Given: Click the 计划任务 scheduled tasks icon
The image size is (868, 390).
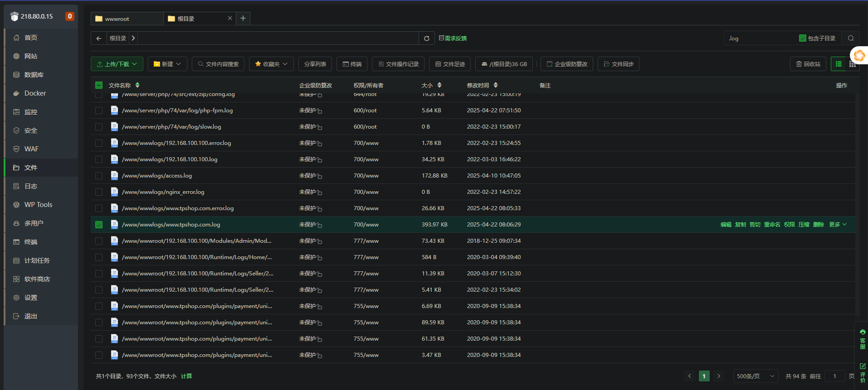Looking at the screenshot, I should (16, 260).
